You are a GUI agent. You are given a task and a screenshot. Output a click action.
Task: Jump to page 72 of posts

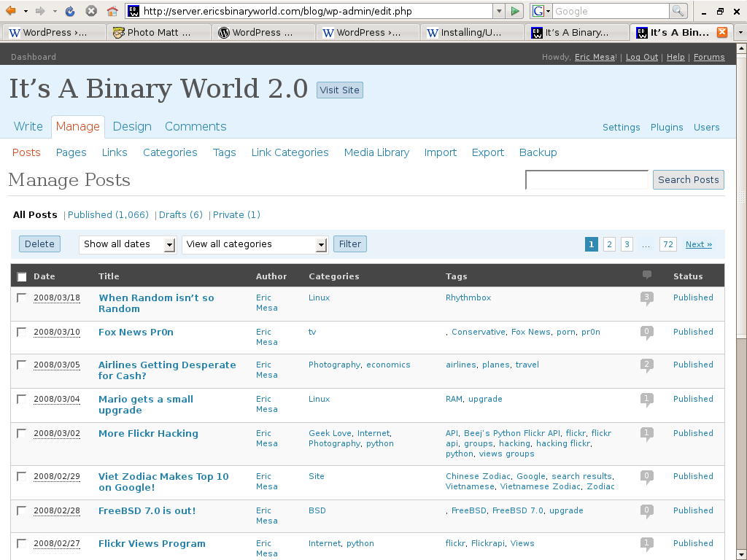tap(668, 244)
